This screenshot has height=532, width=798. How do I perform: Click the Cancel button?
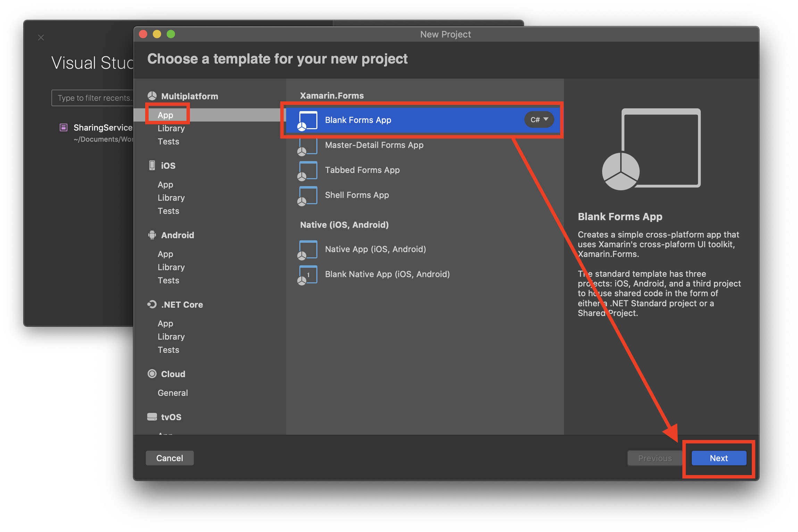(169, 458)
